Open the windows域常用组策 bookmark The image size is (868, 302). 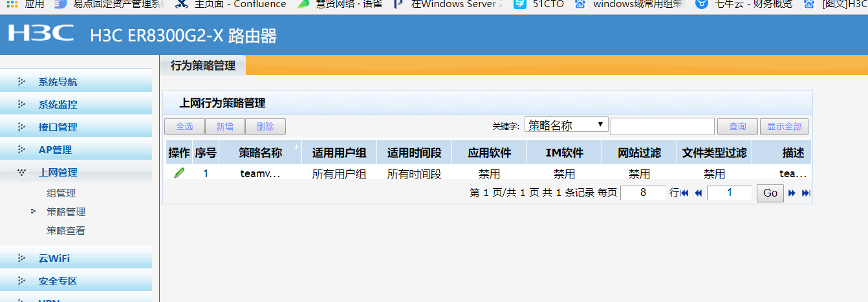630,4
